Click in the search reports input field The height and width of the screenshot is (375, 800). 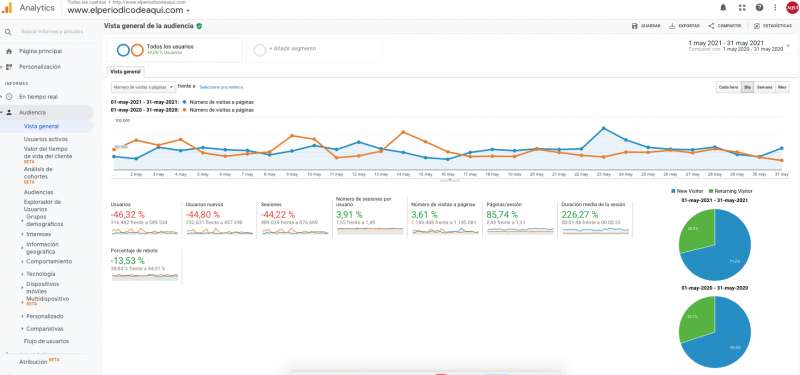52,32
